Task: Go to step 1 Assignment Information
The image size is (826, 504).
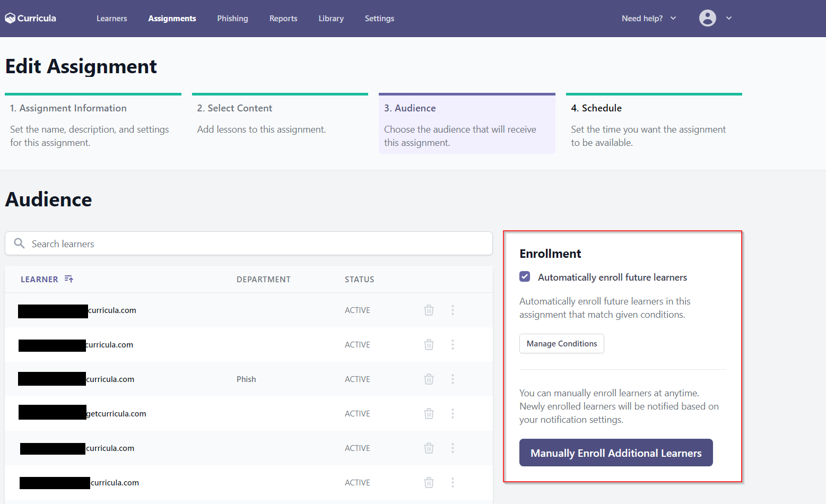Action: click(93, 124)
